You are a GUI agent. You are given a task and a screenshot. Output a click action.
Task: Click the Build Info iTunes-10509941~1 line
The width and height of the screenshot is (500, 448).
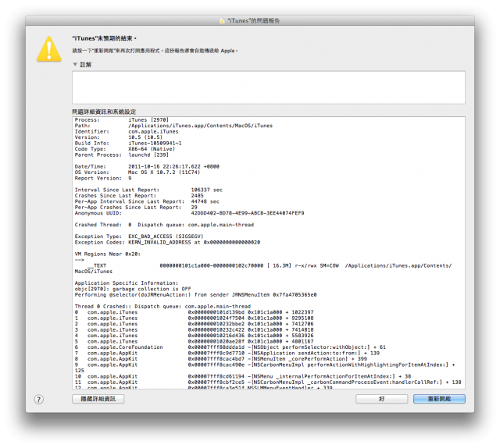coord(128,143)
